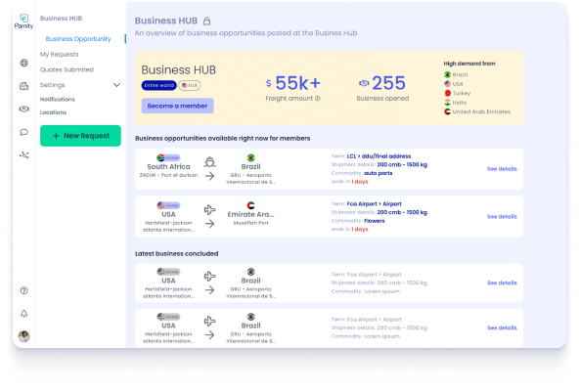Open the help question mark icon
Screen dimensions: 579x392
[24, 290]
